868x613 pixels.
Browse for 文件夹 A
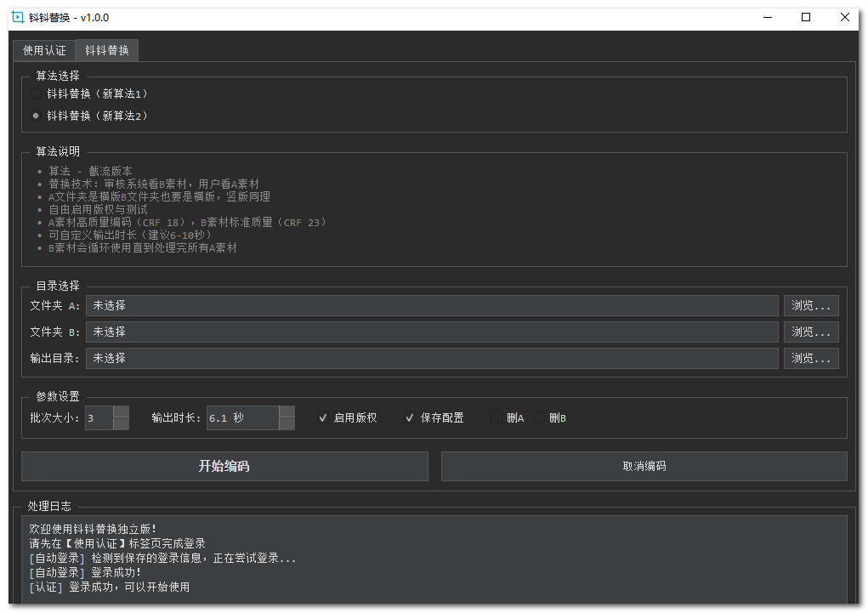point(811,305)
